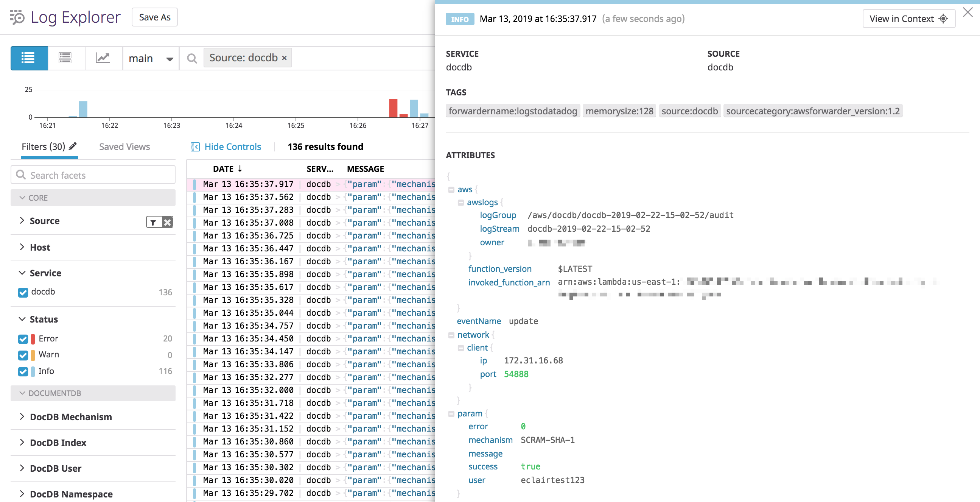This screenshot has height=502, width=980.
Task: Switch to the aggregated log view icon
Action: pos(65,58)
